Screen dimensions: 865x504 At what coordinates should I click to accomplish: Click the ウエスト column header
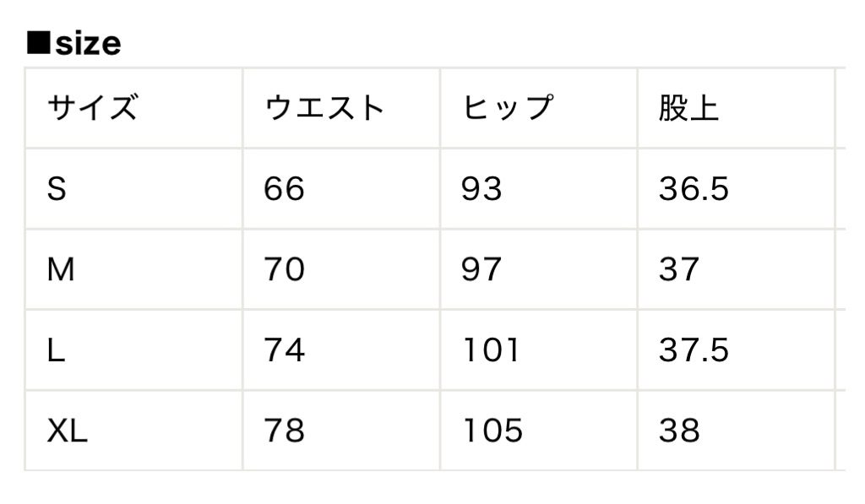tap(324, 108)
